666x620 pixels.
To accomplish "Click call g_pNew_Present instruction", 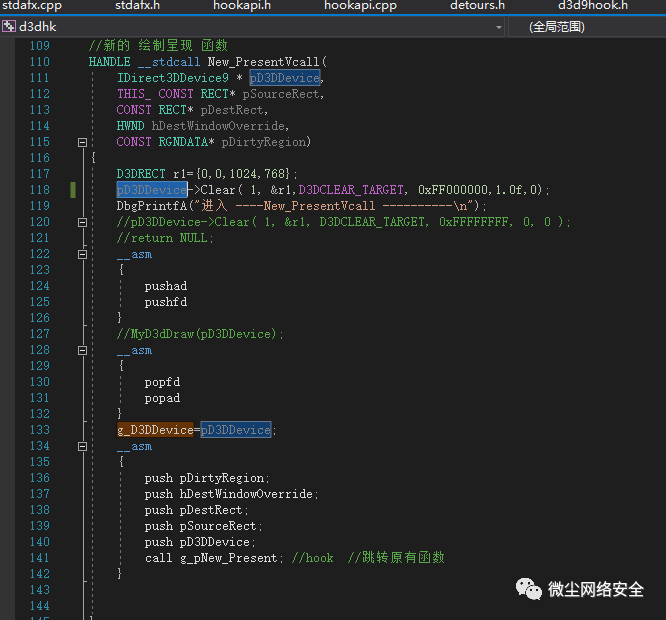I will (214, 558).
